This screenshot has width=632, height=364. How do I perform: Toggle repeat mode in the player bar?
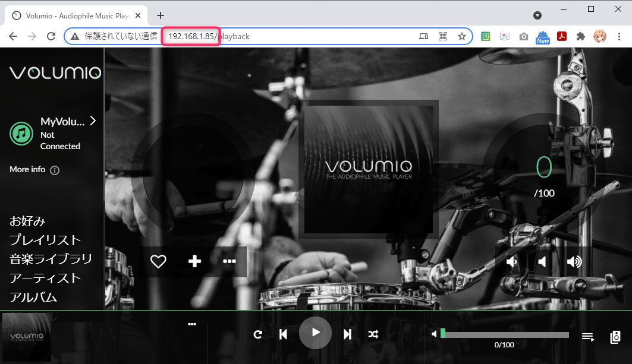click(x=258, y=334)
